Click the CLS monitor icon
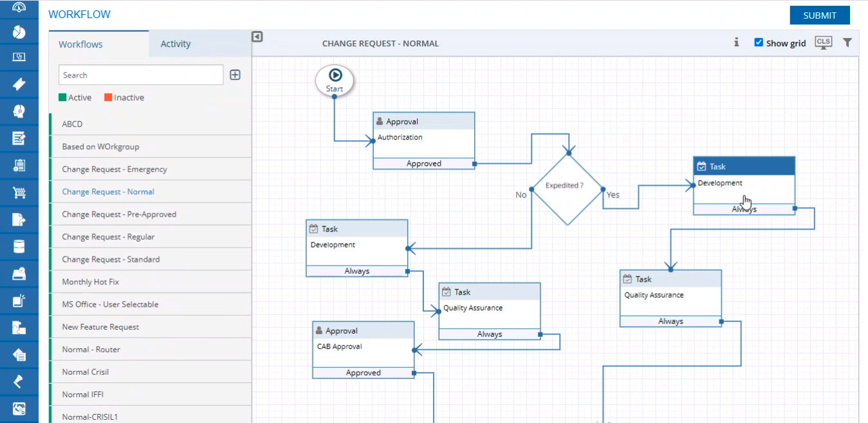 pyautogui.click(x=823, y=43)
